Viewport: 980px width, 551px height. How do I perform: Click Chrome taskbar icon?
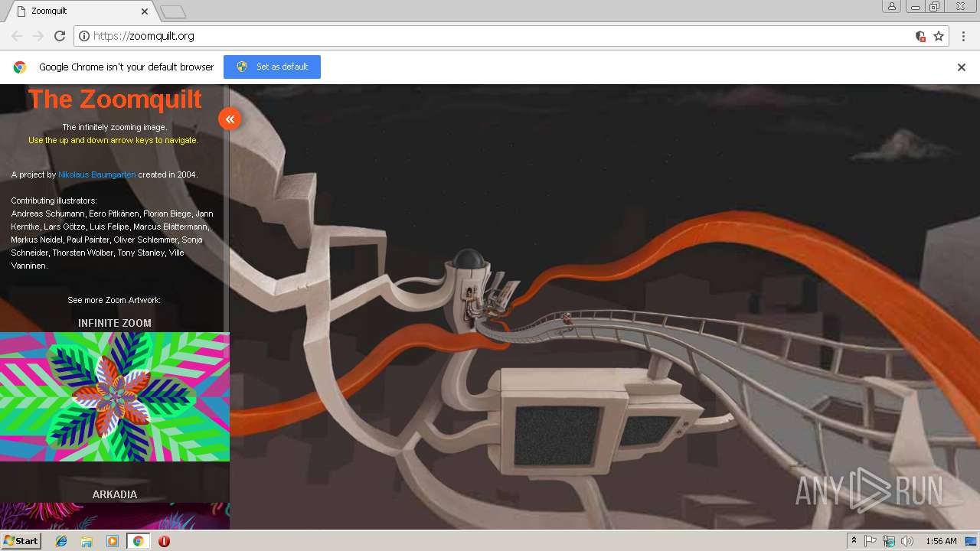[138, 541]
